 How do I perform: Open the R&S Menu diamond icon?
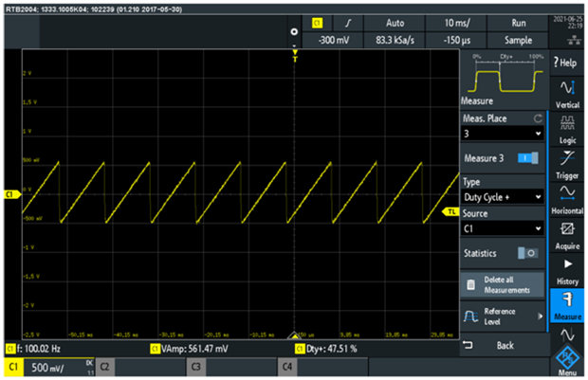point(567,357)
